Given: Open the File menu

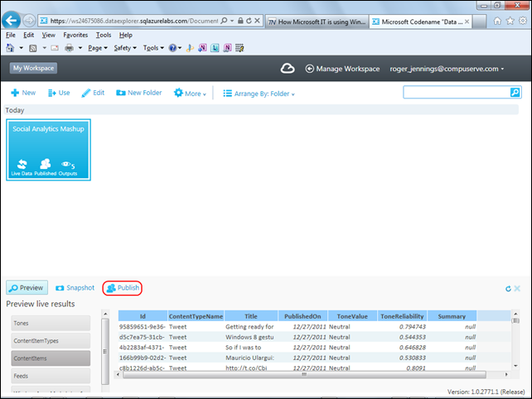Looking at the screenshot, I should [11, 35].
